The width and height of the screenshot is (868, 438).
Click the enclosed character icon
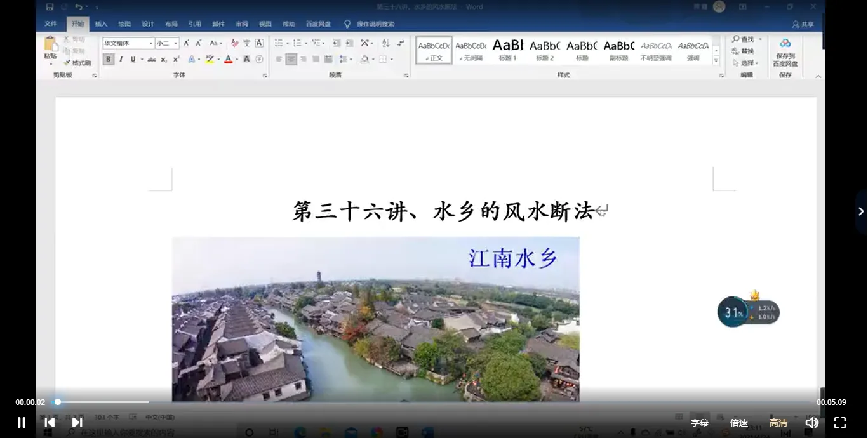tap(259, 59)
